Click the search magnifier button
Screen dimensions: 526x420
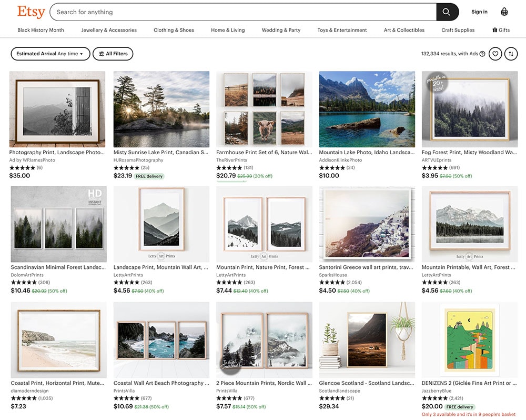pyautogui.click(x=447, y=12)
